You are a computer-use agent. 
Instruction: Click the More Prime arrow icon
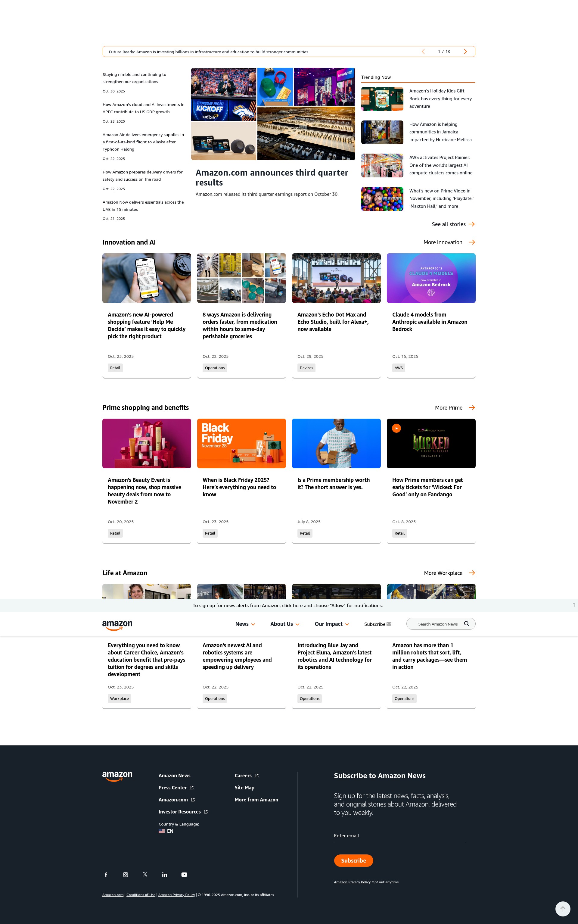click(472, 408)
